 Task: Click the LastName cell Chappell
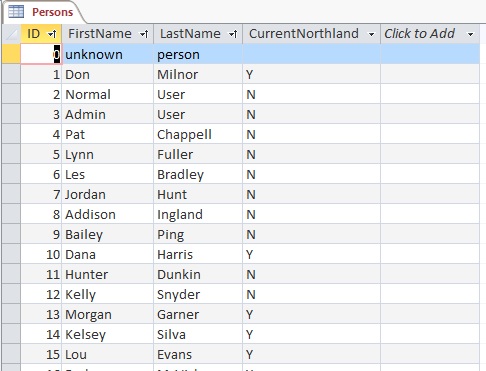point(198,134)
